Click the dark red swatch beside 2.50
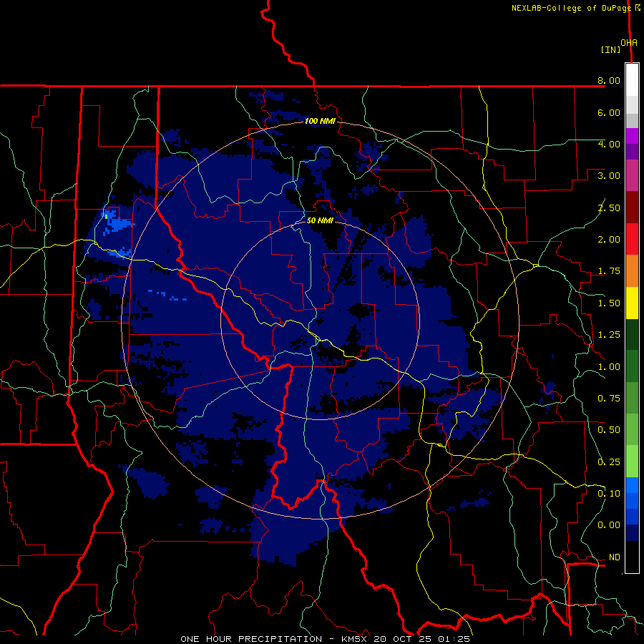The width and height of the screenshot is (644, 644). (632, 208)
